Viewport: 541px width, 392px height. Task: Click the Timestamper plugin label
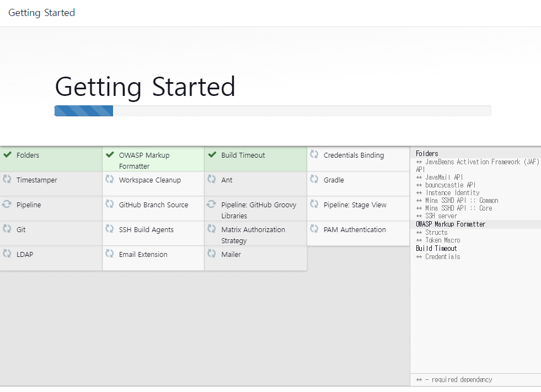[37, 180]
